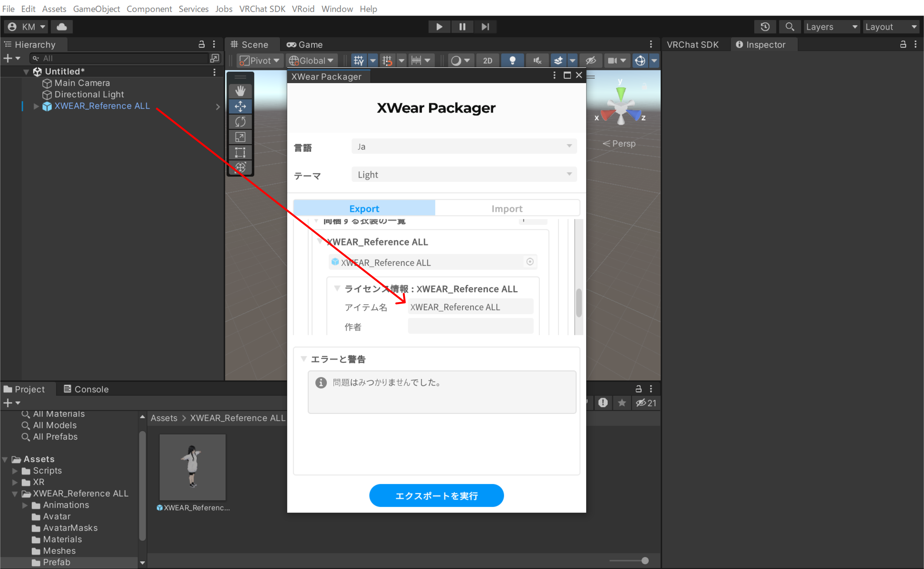Switch to the Import tab
The height and width of the screenshot is (569, 924).
(x=507, y=208)
